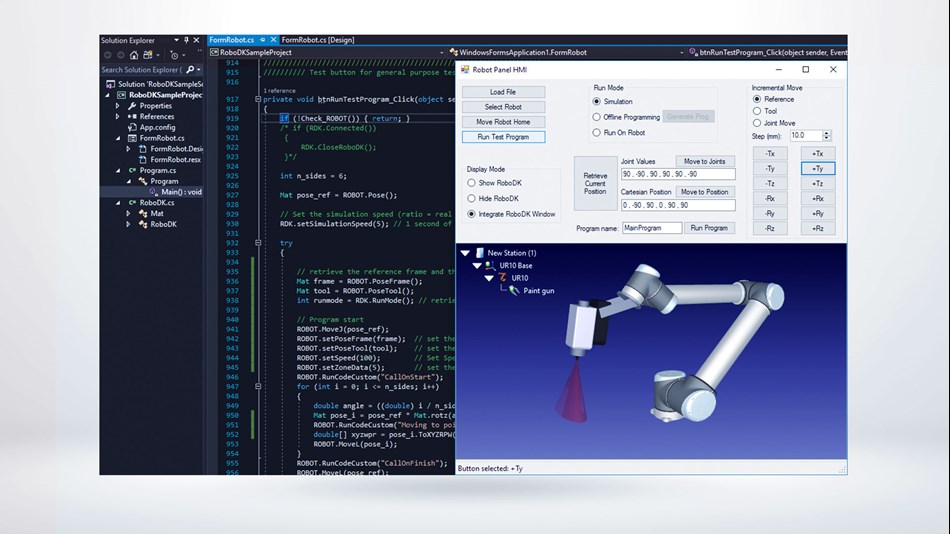Click the Load File button

(503, 92)
